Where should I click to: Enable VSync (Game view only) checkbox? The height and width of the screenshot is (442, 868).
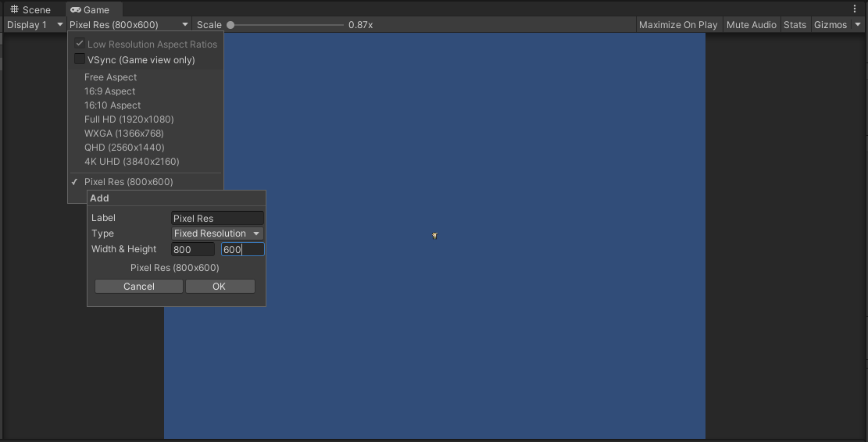pyautogui.click(x=80, y=59)
